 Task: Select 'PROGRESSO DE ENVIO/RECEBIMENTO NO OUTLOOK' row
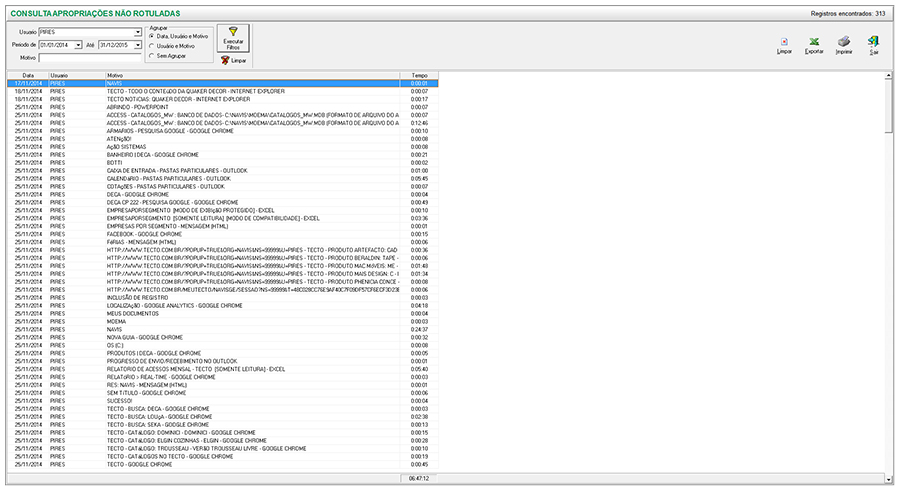223,361
